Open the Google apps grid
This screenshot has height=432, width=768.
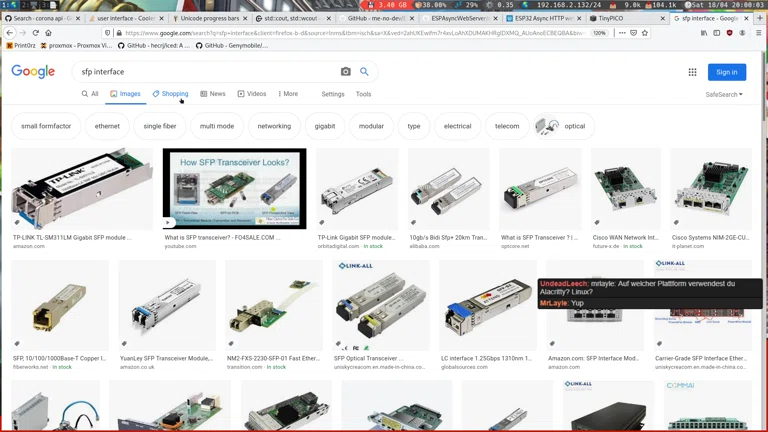(692, 72)
